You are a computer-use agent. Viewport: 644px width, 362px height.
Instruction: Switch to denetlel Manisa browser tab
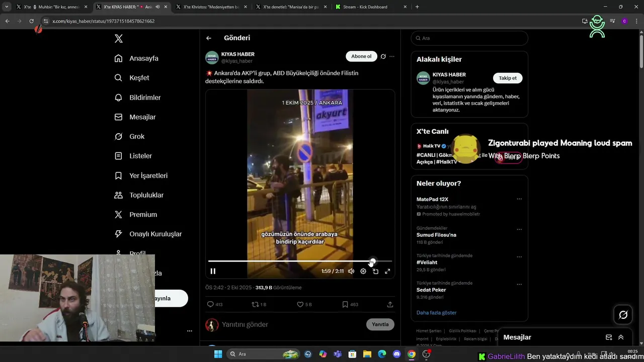pyautogui.click(x=290, y=7)
